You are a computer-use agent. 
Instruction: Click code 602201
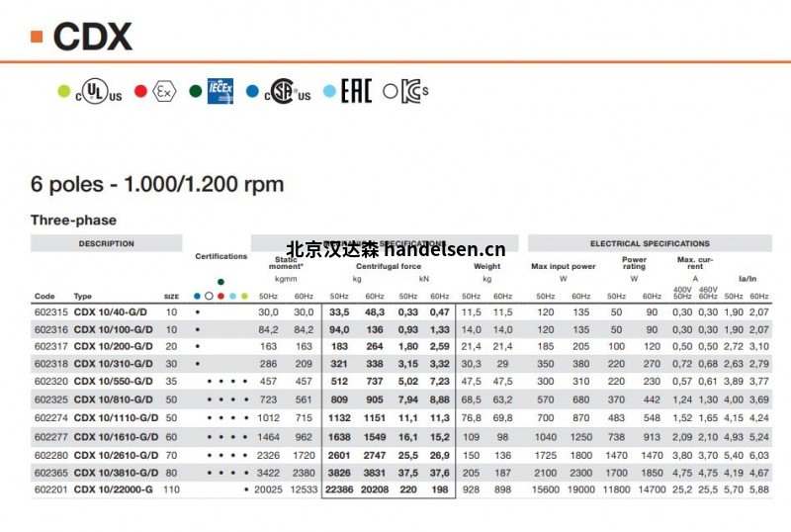(51, 489)
